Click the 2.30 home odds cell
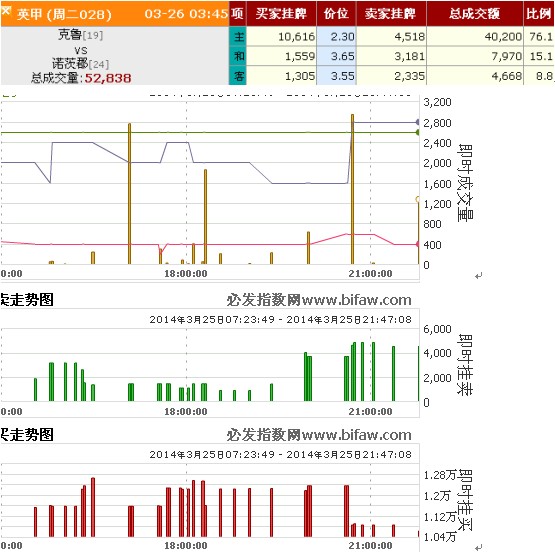The width and height of the screenshot is (555, 552). (337, 36)
